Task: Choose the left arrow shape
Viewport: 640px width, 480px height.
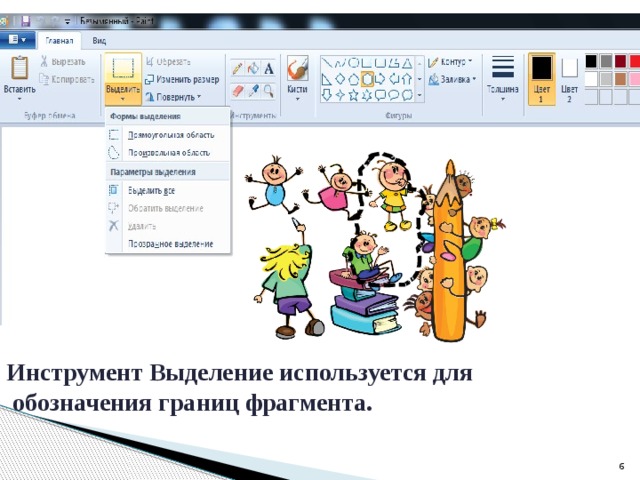Action: pyautogui.click(x=394, y=79)
